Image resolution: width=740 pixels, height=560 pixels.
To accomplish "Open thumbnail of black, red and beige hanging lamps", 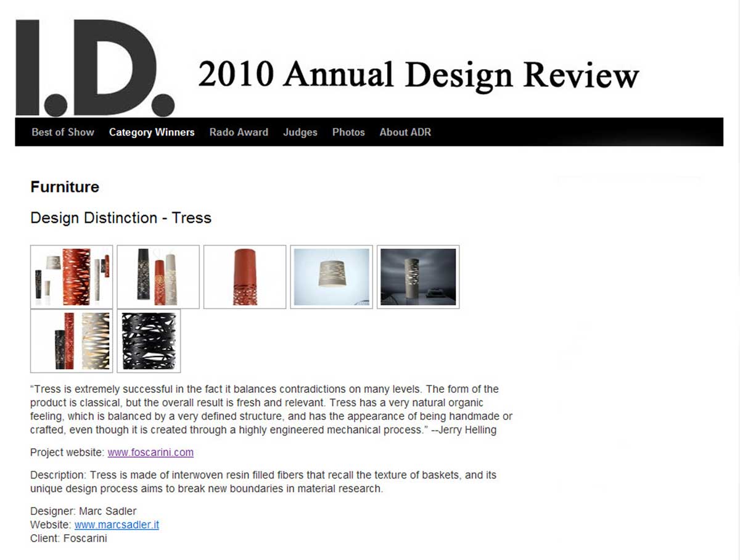I will click(158, 277).
